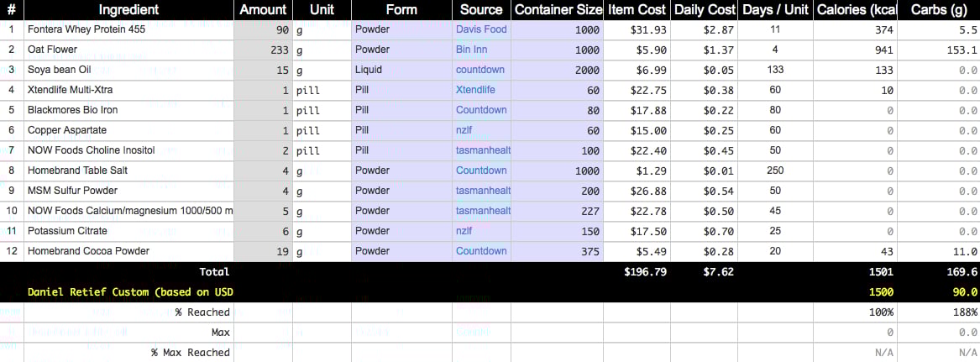Open the Copper Aspartate nzlf source link
Image resolution: width=980 pixels, height=362 pixels.
coord(464,130)
